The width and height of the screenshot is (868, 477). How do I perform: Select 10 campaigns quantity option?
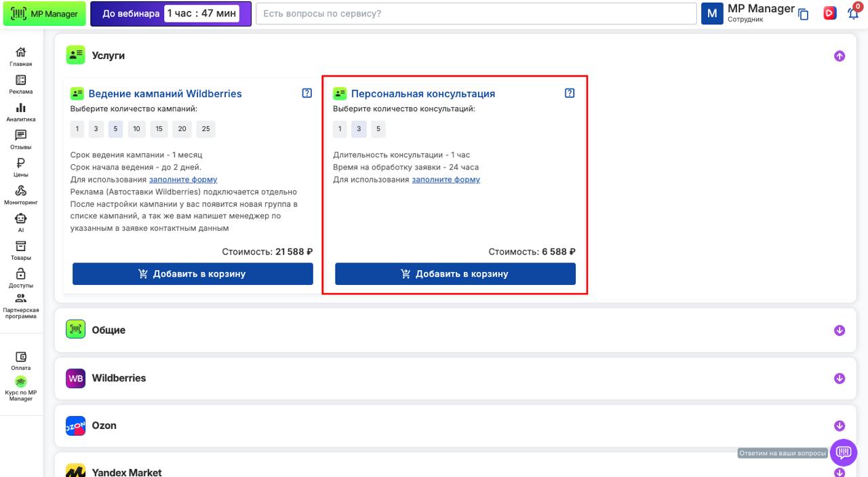point(136,129)
